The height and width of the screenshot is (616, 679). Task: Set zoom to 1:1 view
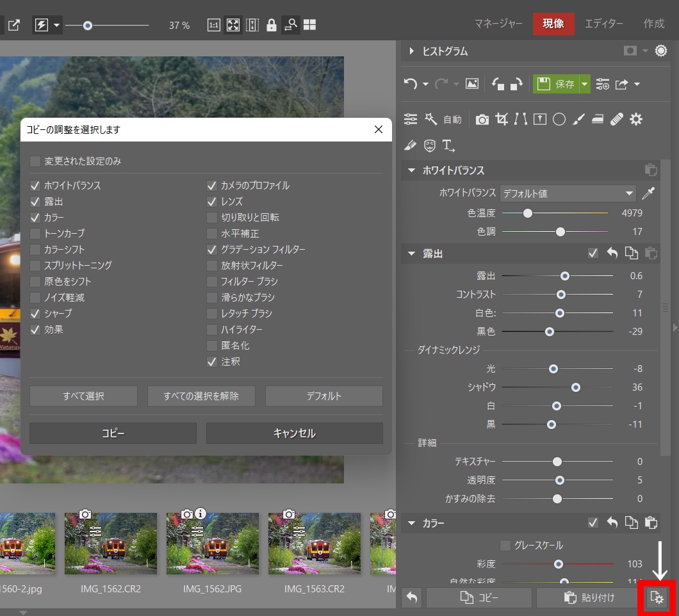(x=213, y=25)
